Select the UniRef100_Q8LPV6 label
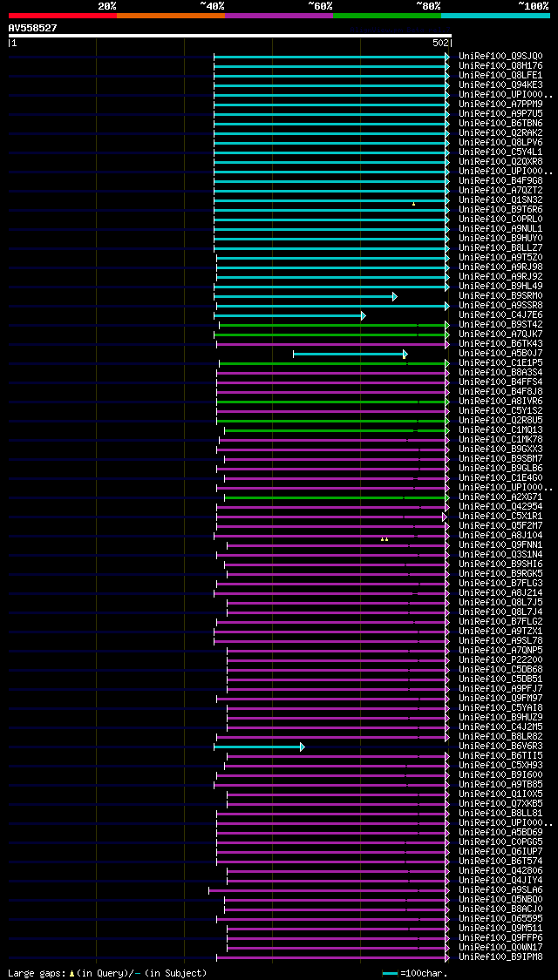This screenshot has height=980, width=558. coord(500,143)
